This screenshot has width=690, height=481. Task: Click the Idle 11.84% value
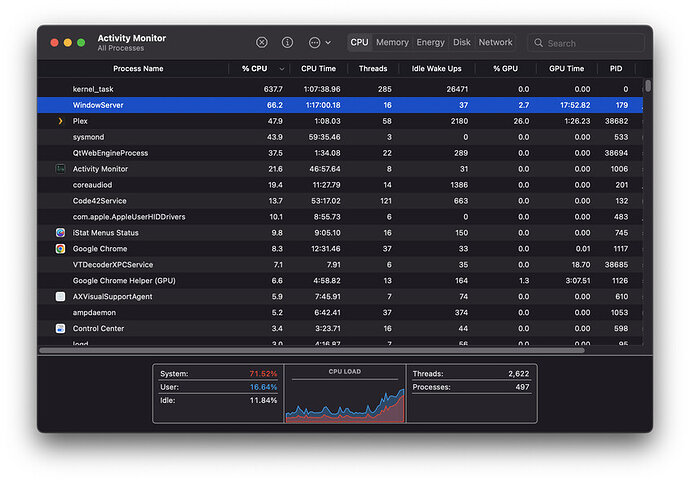click(263, 400)
